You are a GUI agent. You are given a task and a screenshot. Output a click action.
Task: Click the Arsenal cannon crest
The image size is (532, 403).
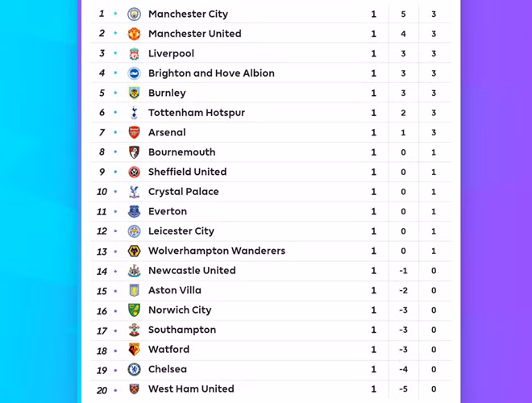click(x=134, y=132)
